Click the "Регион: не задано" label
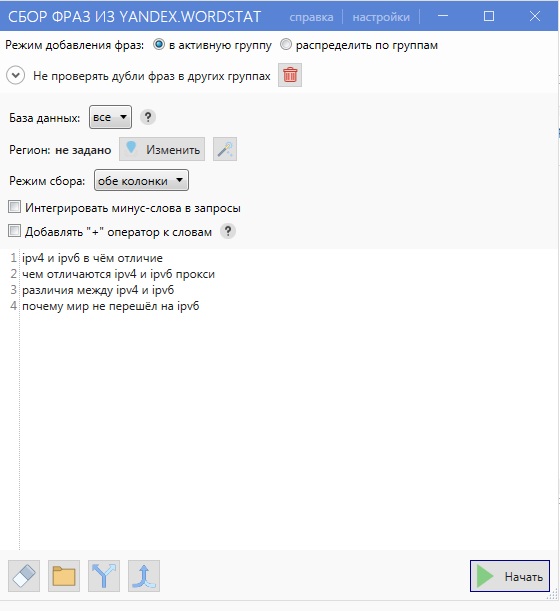 (x=60, y=150)
